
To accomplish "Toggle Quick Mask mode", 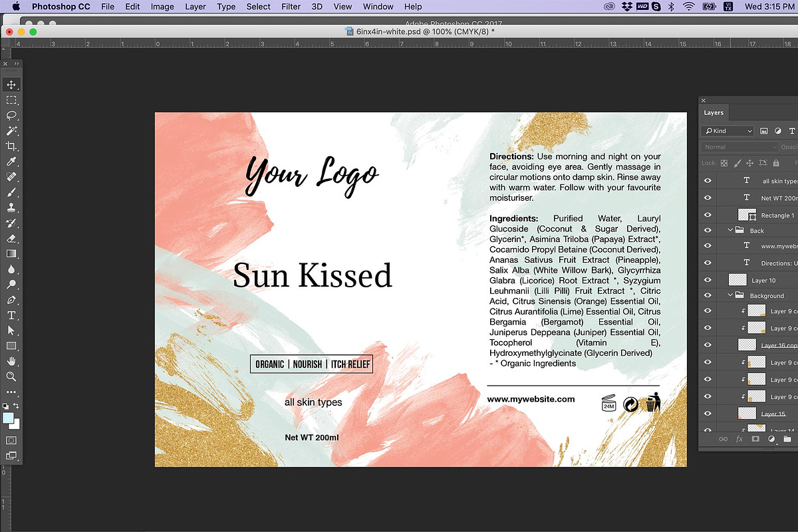I will [x=11, y=440].
